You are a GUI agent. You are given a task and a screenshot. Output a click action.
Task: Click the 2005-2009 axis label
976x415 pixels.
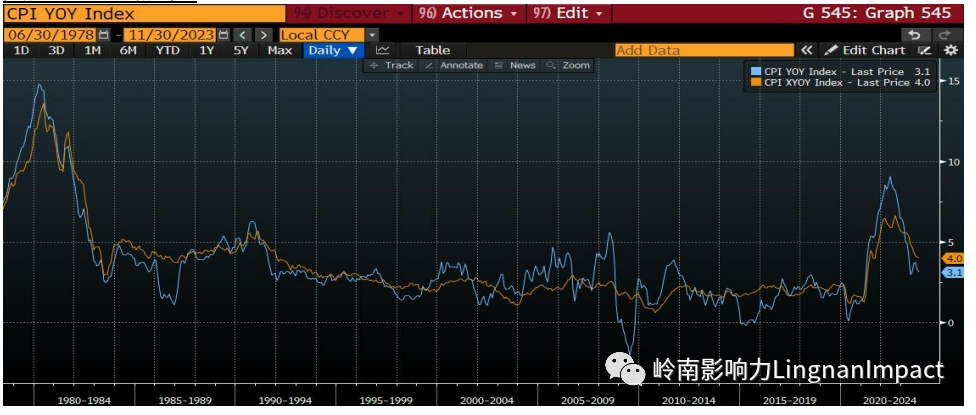click(589, 399)
